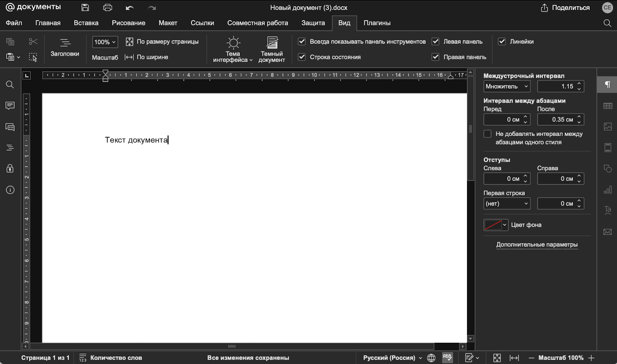This screenshot has height=364, width=617.
Task: Switch to the Insert tab
Action: pos(86,23)
